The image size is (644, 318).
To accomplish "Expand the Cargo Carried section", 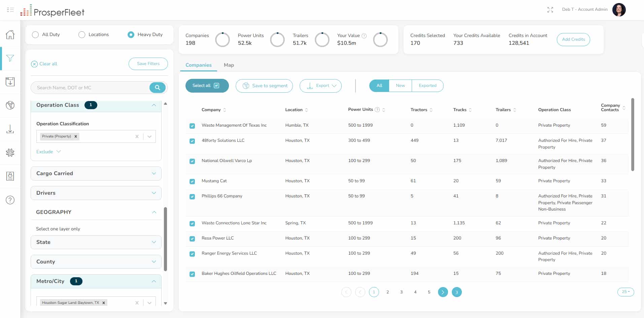I will [96, 173].
